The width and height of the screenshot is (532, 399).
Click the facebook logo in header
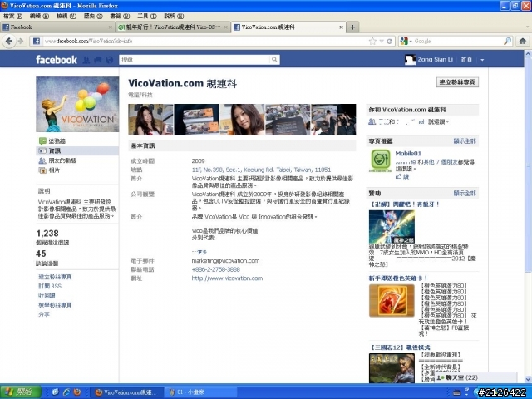[57, 60]
